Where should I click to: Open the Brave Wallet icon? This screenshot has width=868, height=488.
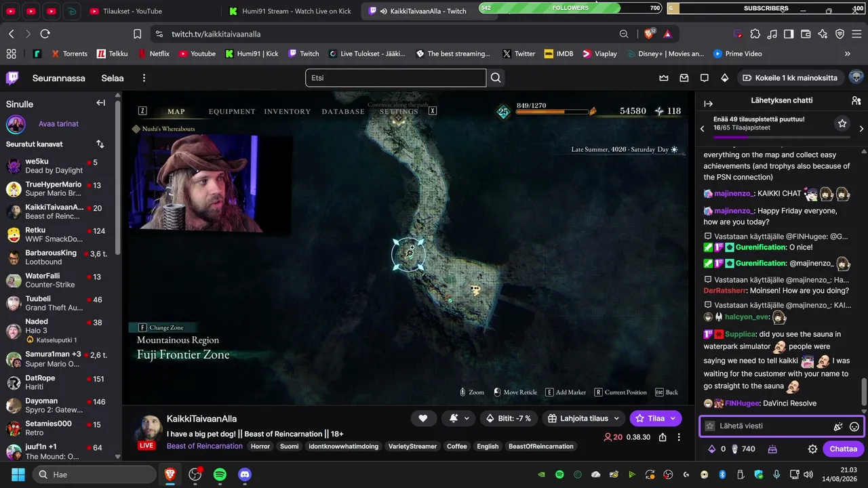coord(806,34)
